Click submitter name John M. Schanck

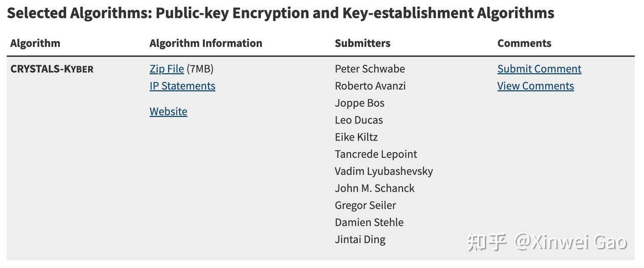coord(374,188)
